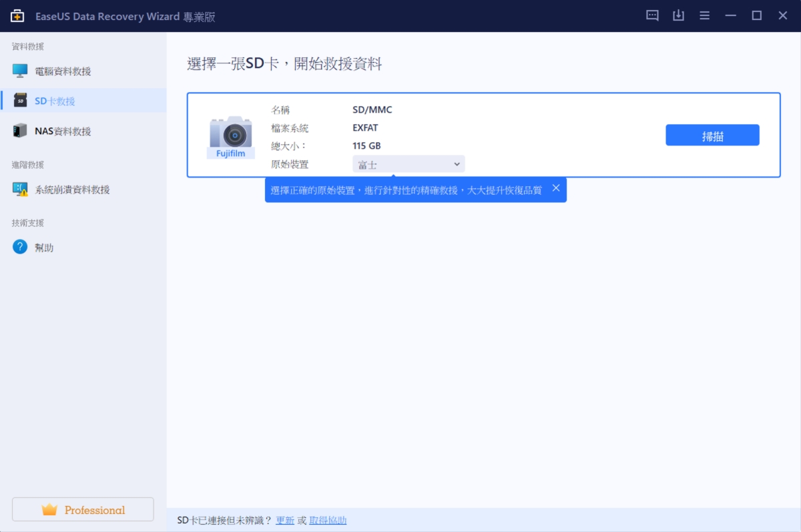Maximize the EaseUS window
Viewport: 801px width, 532px height.
pyautogui.click(x=757, y=15)
